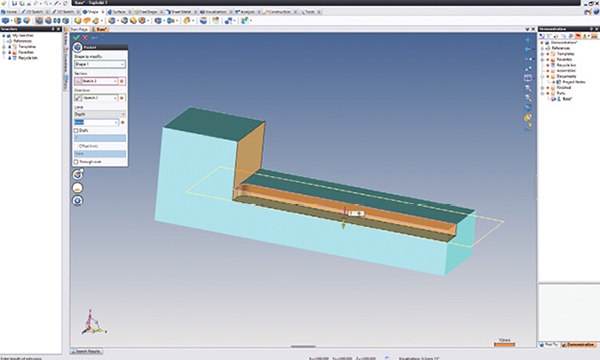Cancel the Pocket command with red X
This screenshot has width=600, height=360.
tap(85, 37)
